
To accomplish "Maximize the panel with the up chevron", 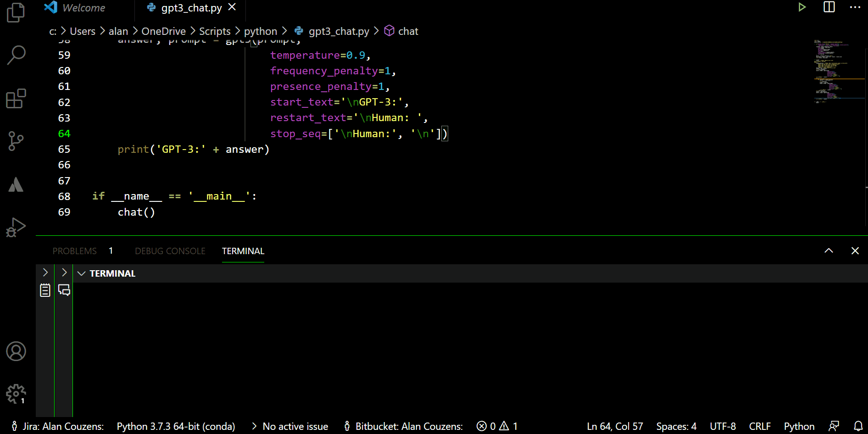I will pos(829,250).
